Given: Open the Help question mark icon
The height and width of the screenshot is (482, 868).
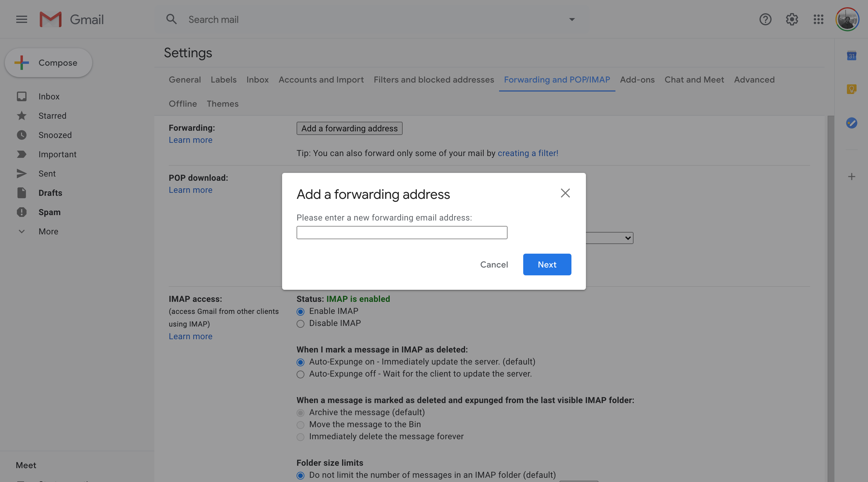Looking at the screenshot, I should (766, 19).
